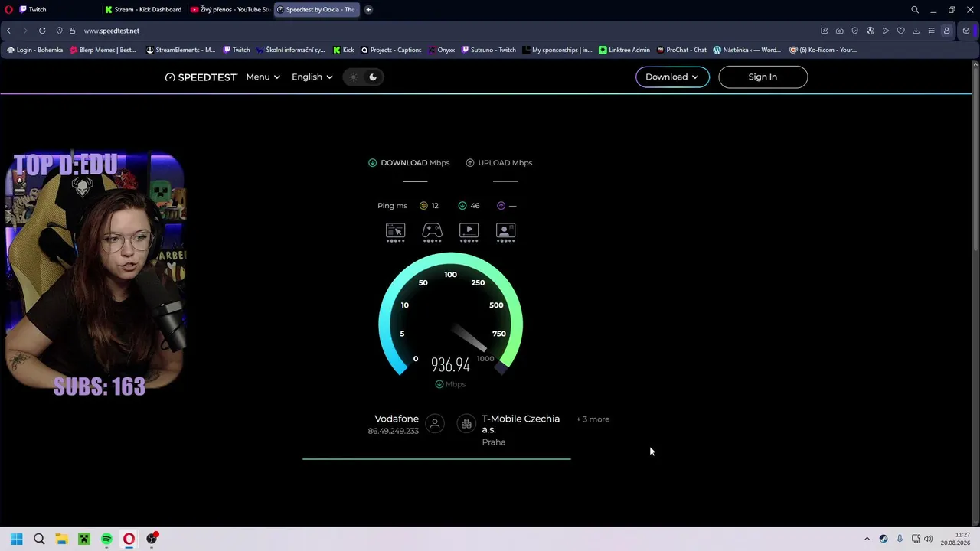The height and width of the screenshot is (551, 980).
Task: Open the Windows Start menu
Action: click(x=17, y=539)
